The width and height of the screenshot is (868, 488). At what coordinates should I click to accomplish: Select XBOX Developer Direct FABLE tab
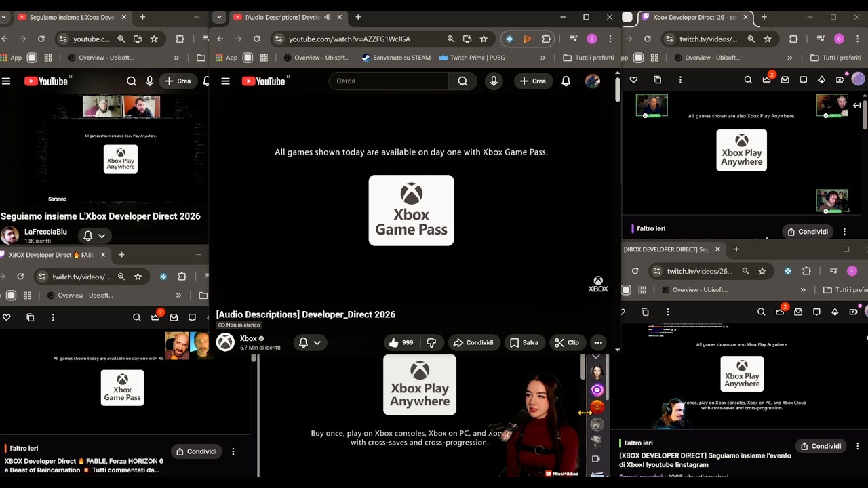52,255
